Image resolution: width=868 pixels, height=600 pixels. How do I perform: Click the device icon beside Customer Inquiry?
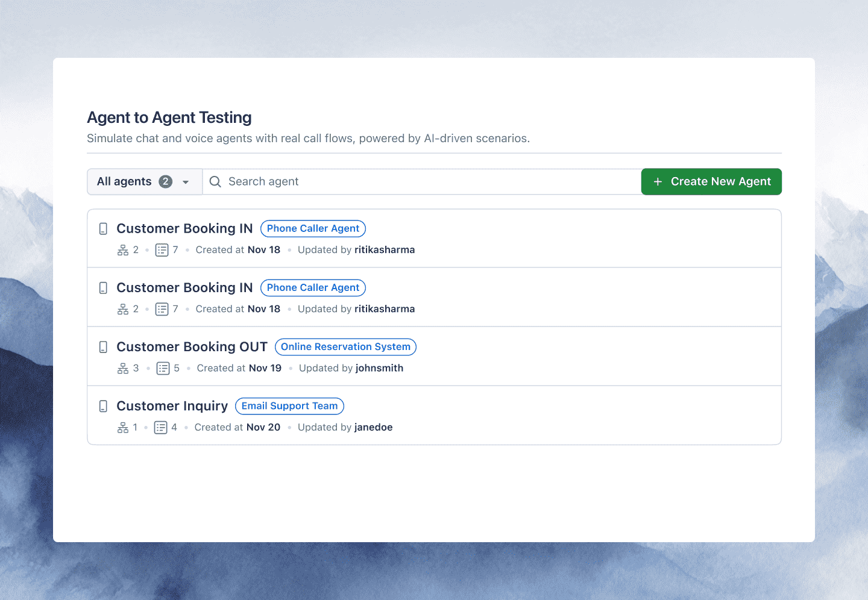(103, 406)
